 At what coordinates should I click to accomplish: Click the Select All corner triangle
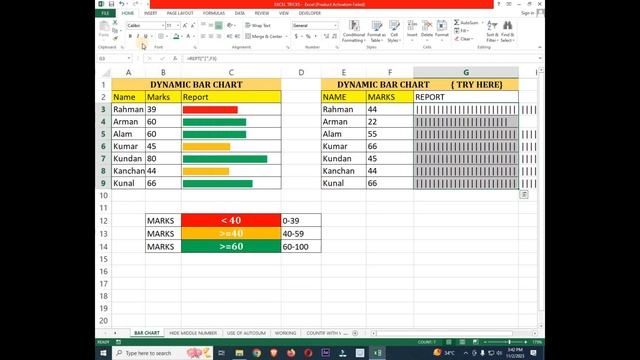[x=106, y=73]
